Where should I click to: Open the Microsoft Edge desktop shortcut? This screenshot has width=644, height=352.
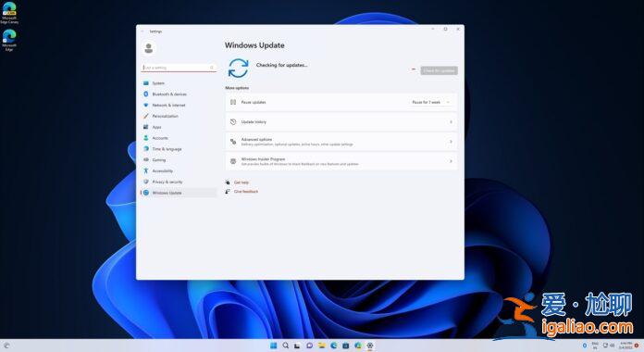click(9, 40)
